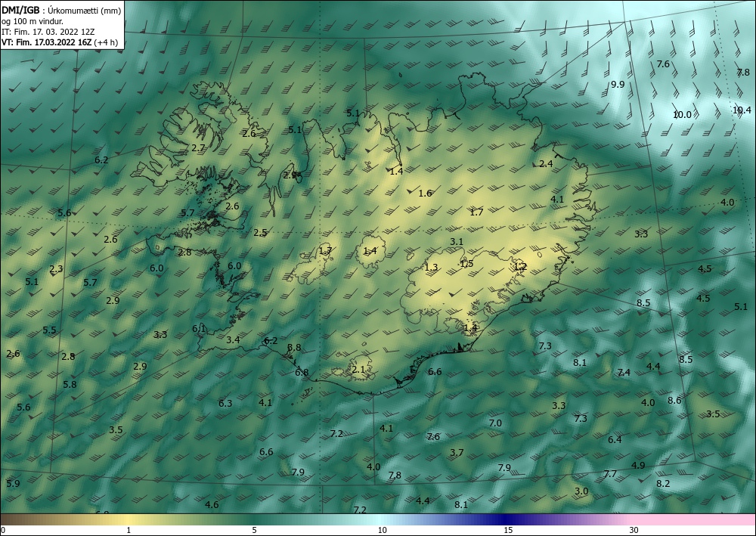This screenshot has width=756, height=536.
Task: Click the 7.0 value label
Action: tap(495, 423)
